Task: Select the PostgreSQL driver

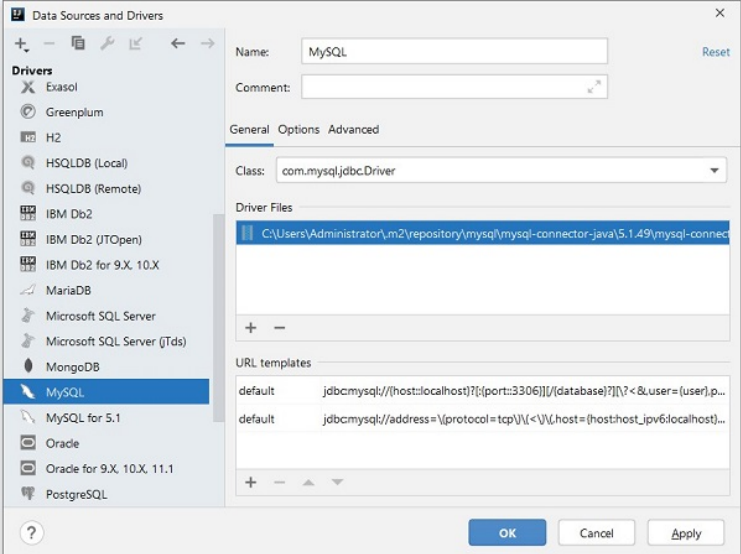Action: 106,494
